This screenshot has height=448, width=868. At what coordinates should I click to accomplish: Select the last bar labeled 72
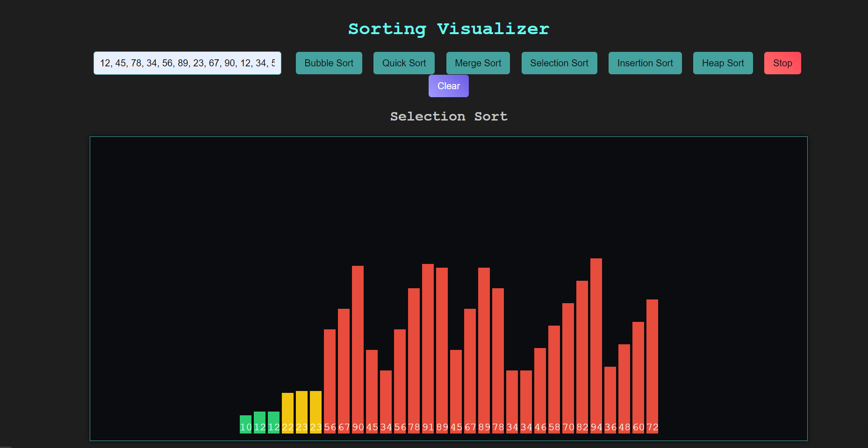652,366
